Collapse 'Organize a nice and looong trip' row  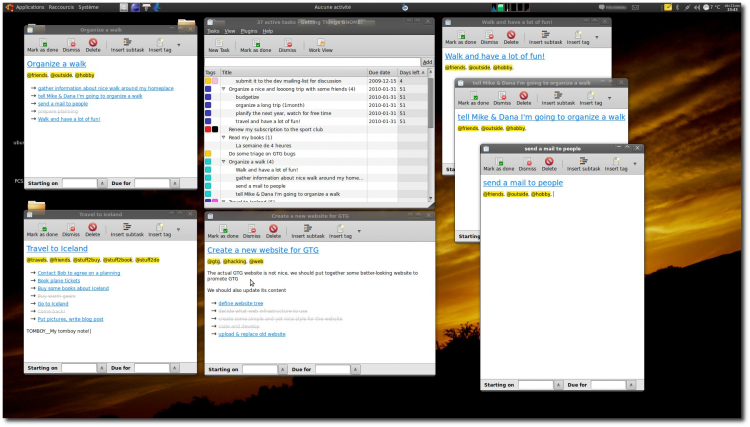point(224,89)
